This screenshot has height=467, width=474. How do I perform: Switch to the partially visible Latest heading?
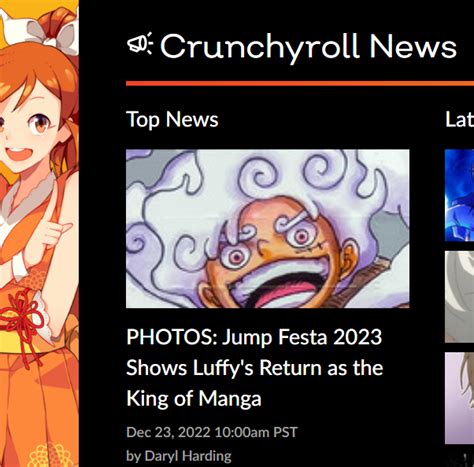[x=460, y=119]
